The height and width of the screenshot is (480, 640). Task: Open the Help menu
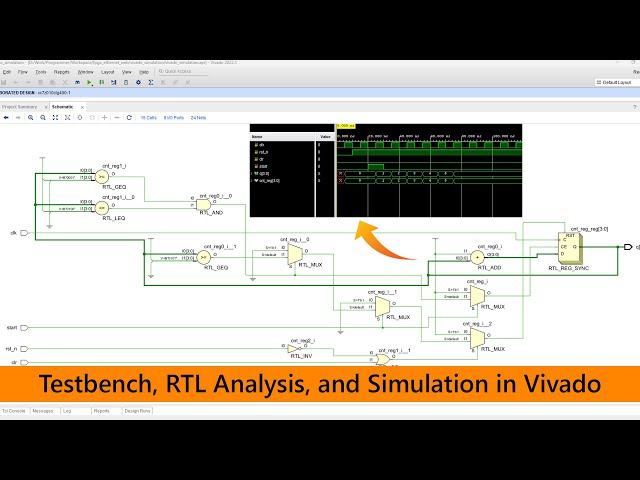pyautogui.click(x=144, y=72)
